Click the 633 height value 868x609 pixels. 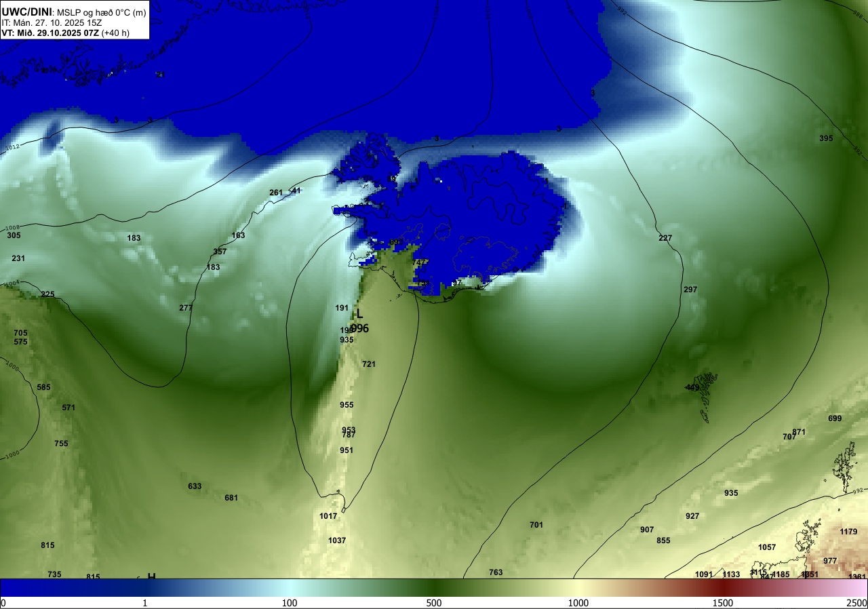coord(195,486)
